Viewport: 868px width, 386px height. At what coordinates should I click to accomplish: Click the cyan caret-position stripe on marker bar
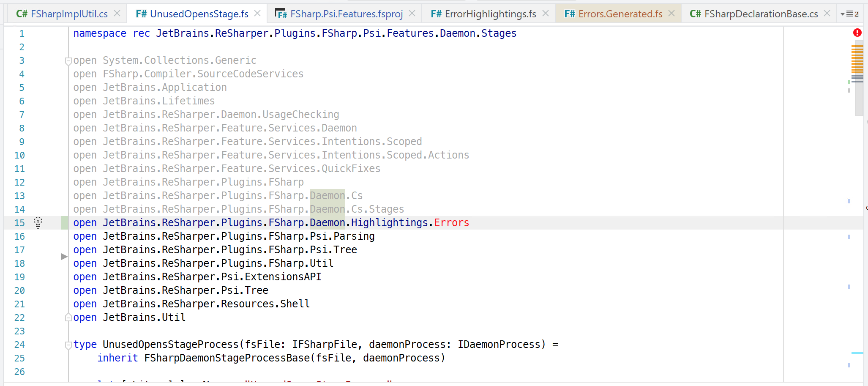(857, 353)
